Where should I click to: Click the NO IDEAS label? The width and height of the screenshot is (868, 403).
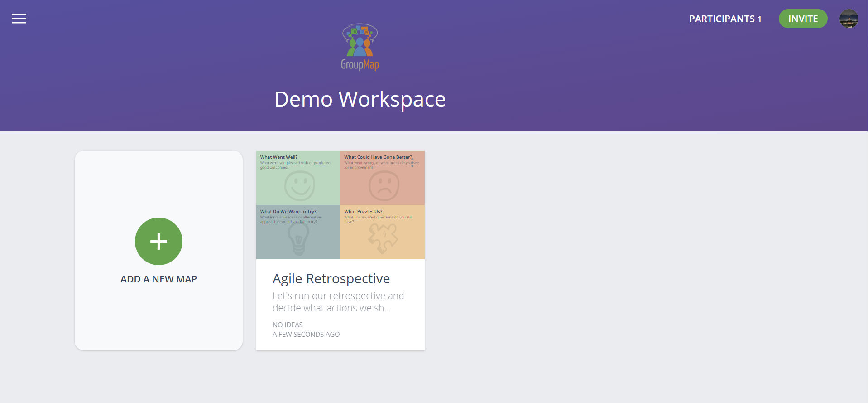(288, 325)
